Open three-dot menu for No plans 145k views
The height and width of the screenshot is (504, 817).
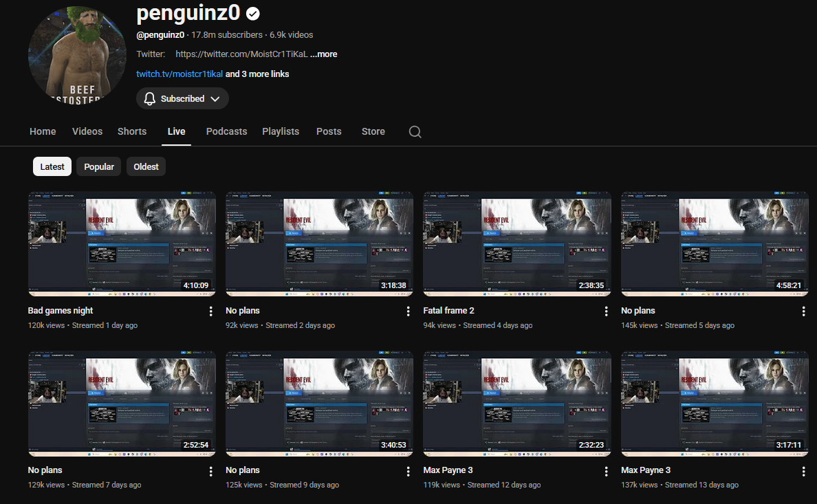(x=803, y=311)
